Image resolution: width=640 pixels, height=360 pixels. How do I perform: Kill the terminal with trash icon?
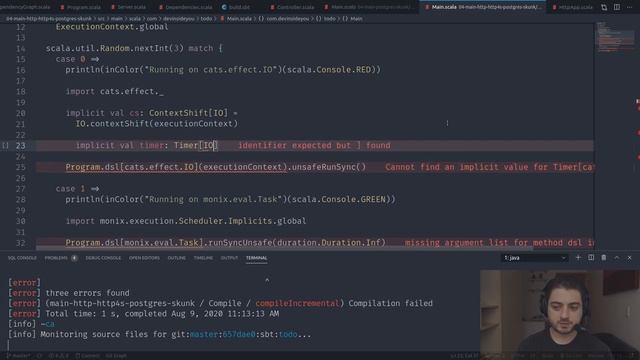pos(604,258)
